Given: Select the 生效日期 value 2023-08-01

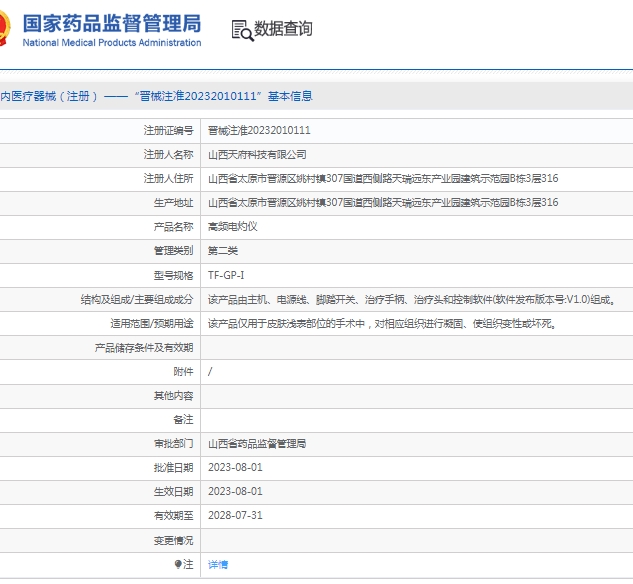Looking at the screenshot, I should click(x=235, y=491).
